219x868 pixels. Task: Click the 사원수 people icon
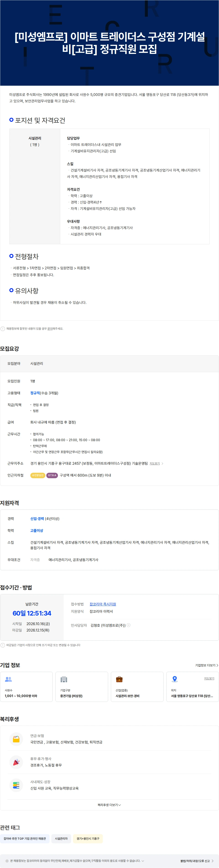[8, 679]
